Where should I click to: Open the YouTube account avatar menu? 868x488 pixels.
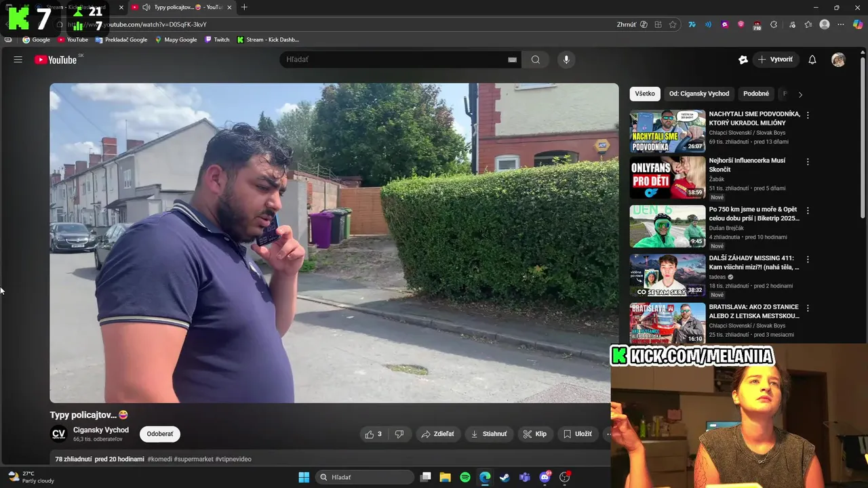839,60
